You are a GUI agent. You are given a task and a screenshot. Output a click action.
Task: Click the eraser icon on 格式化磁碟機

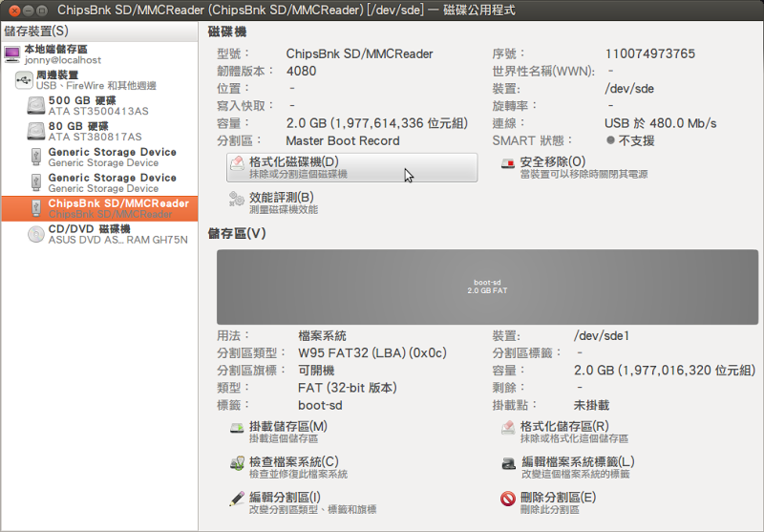click(237, 162)
